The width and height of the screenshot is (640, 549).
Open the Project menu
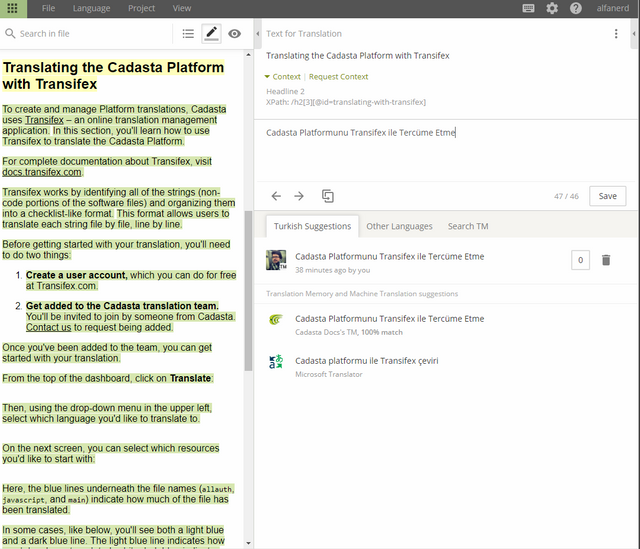141,8
